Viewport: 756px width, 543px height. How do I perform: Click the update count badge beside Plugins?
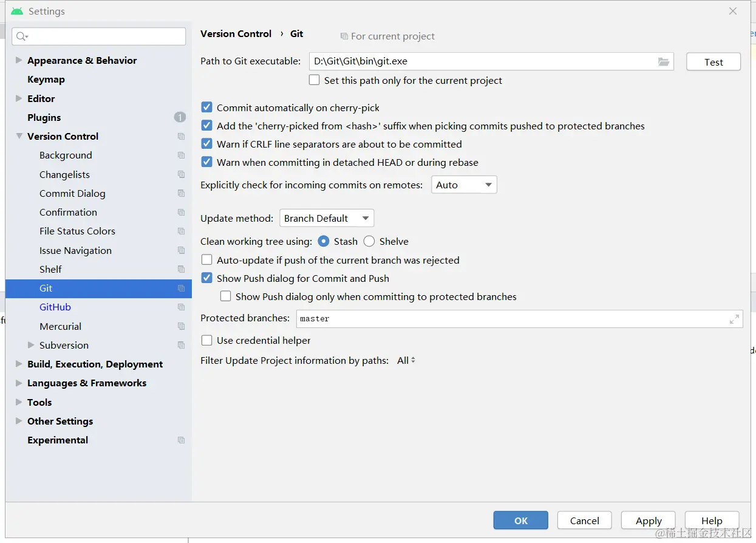point(180,117)
